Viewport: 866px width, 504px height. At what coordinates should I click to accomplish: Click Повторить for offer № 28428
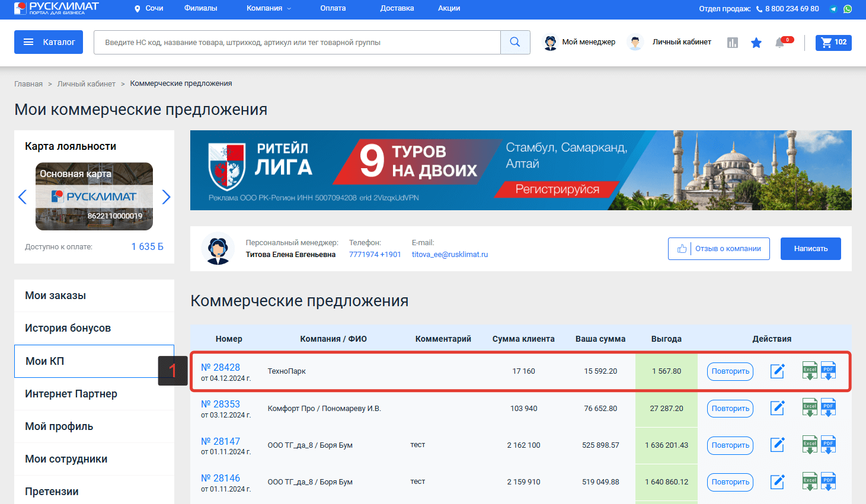tap(730, 371)
